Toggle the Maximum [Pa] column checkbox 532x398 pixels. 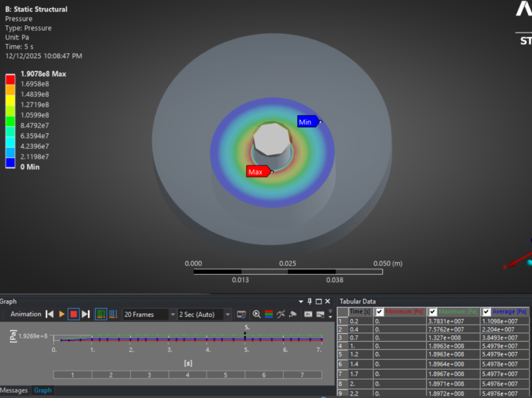[433, 312]
